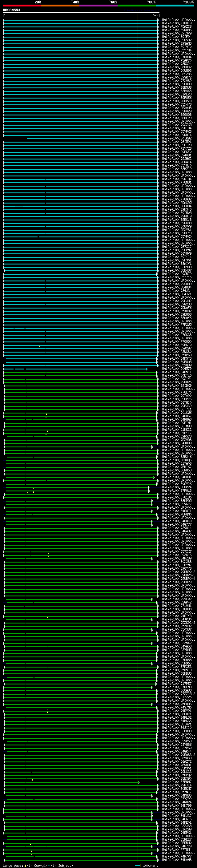The height and width of the screenshot is (868, 197).
Task: Open hit UniRef100_B9RAH6
Action: pyautogui.click(x=176, y=30)
